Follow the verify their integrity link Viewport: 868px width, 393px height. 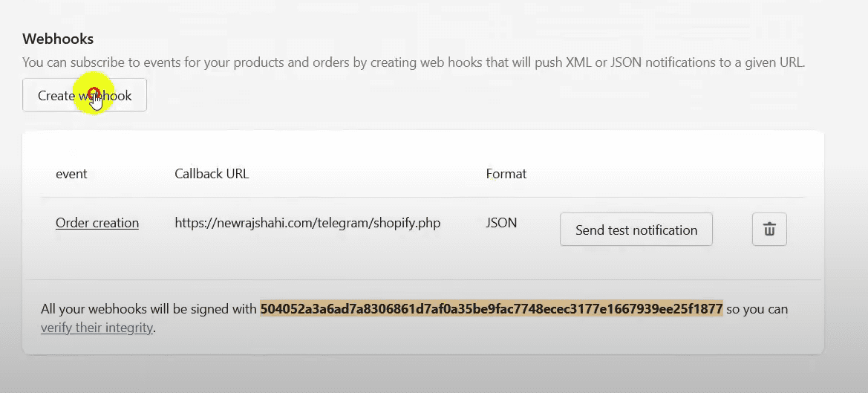(x=97, y=328)
